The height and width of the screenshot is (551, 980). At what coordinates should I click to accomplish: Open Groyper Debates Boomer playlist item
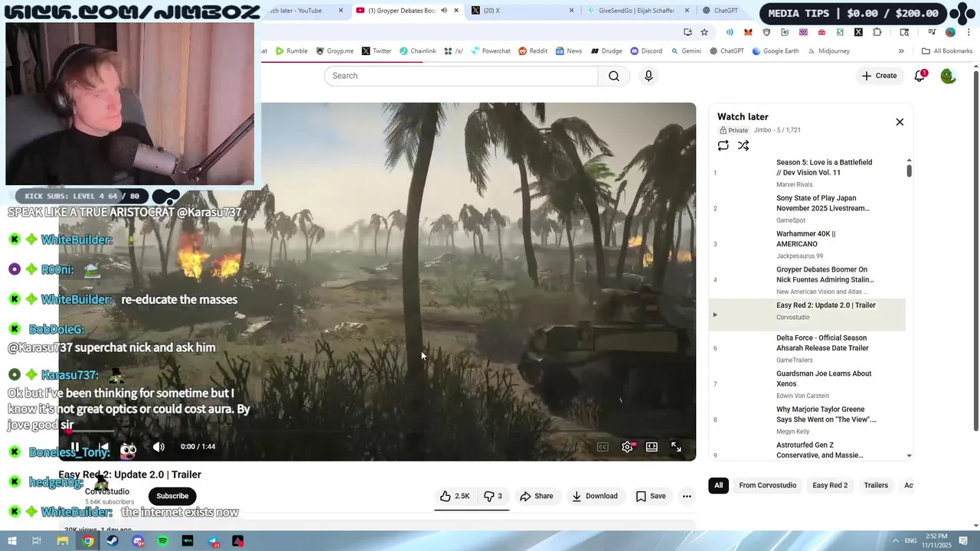(808, 279)
